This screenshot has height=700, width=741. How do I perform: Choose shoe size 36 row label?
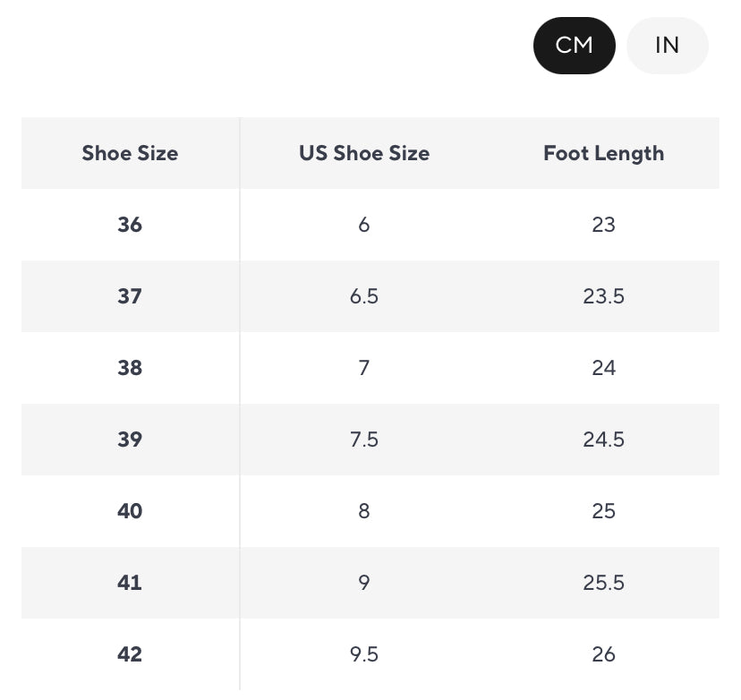pyautogui.click(x=130, y=225)
